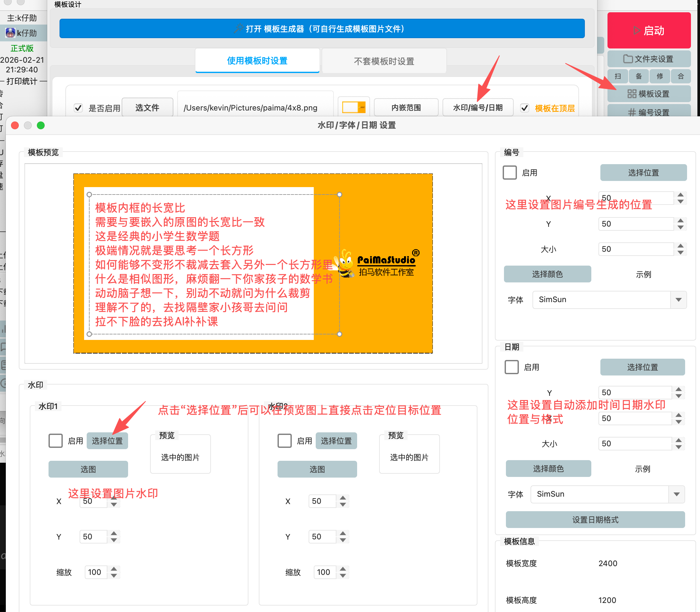This screenshot has height=612, width=700.
Task: Open the 模板生成器 wand button
Action: (322, 29)
